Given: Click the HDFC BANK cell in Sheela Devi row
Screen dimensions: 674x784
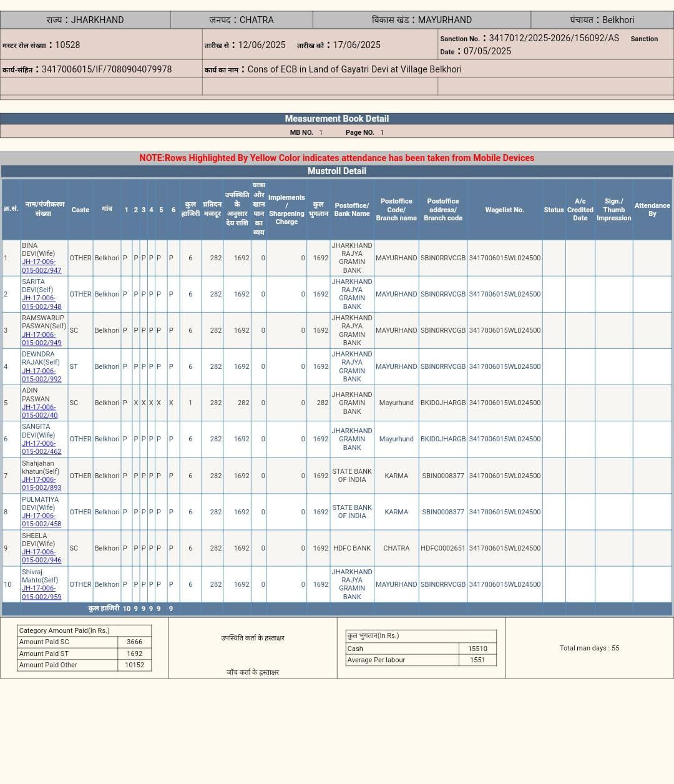Looking at the screenshot, I should [x=352, y=549].
